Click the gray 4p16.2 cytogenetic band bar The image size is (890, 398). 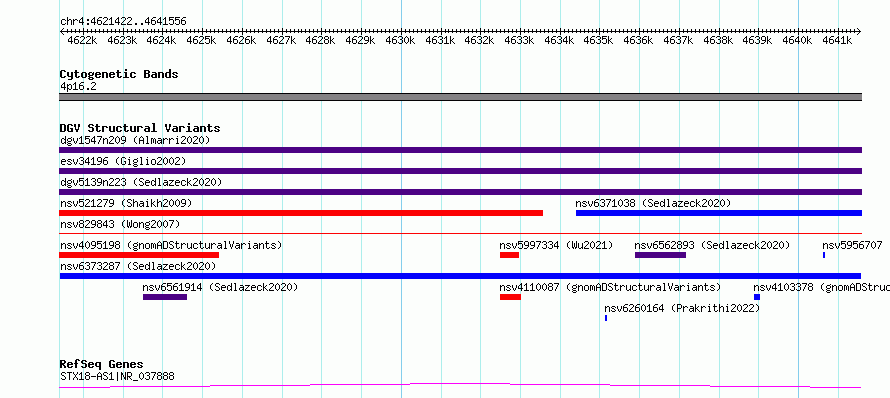[x=460, y=97]
